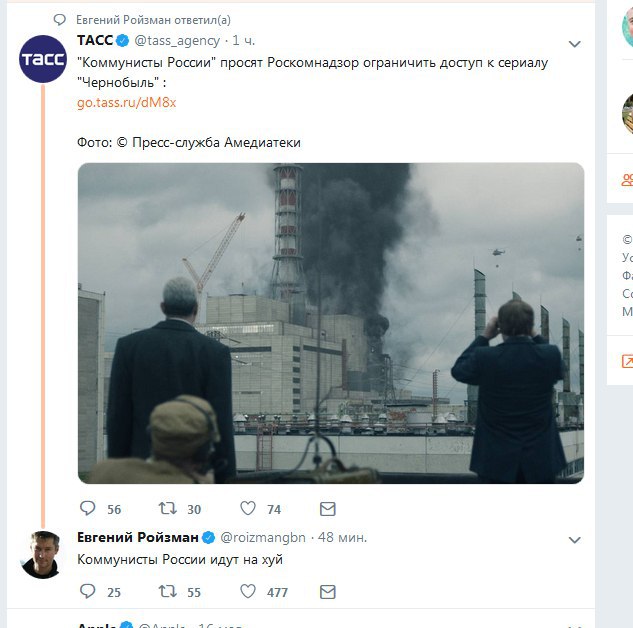
Task: Open the 48 мин. tweet timestamp
Action: coord(342,537)
